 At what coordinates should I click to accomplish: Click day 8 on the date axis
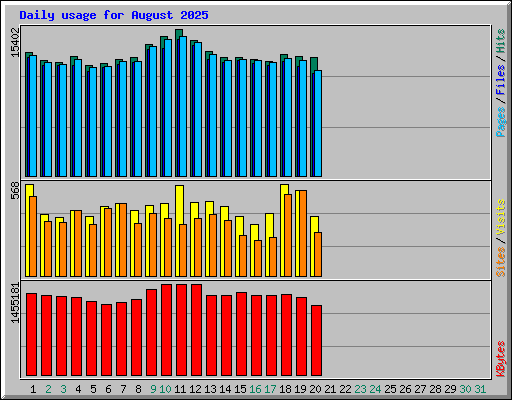tap(138, 389)
